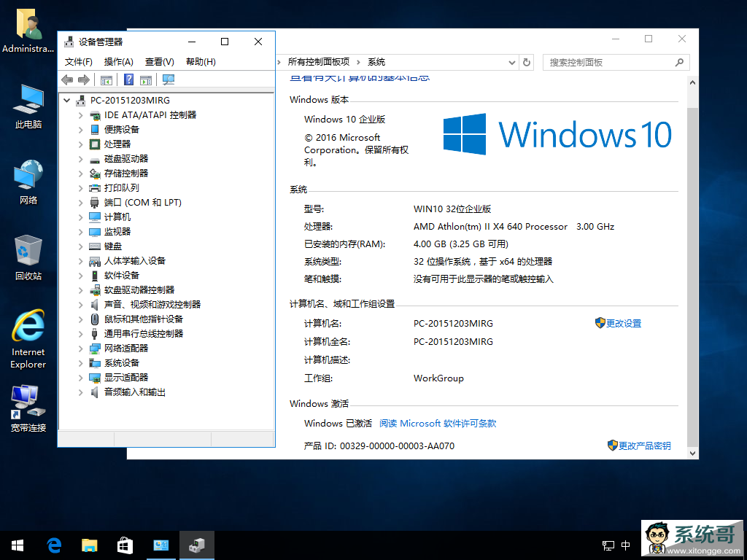
Task: Click the scan for hardware changes icon
Action: [169, 79]
